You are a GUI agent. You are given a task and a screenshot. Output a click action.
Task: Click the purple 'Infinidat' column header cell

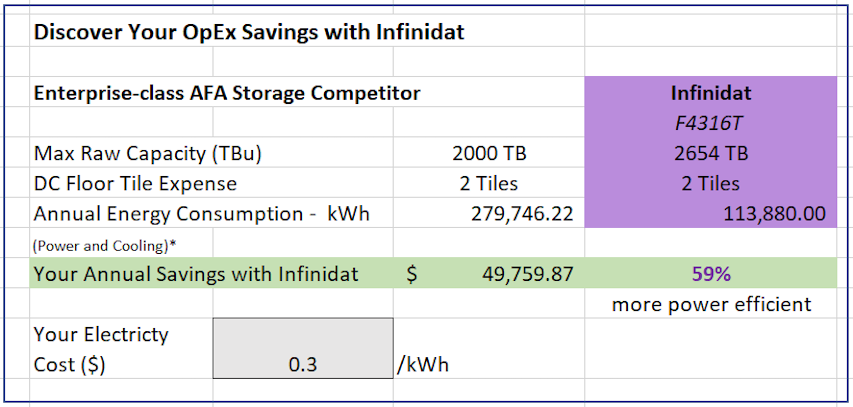pos(711,94)
